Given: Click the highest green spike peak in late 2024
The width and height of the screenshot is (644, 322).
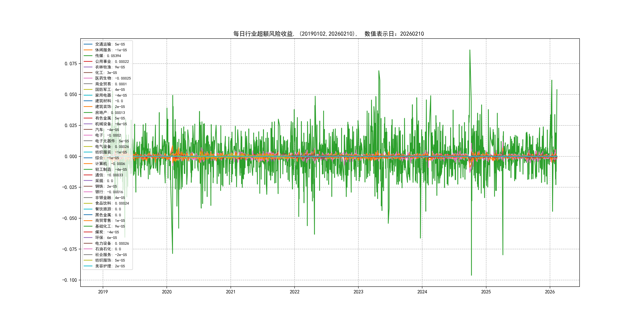Looking at the screenshot, I should [470, 50].
